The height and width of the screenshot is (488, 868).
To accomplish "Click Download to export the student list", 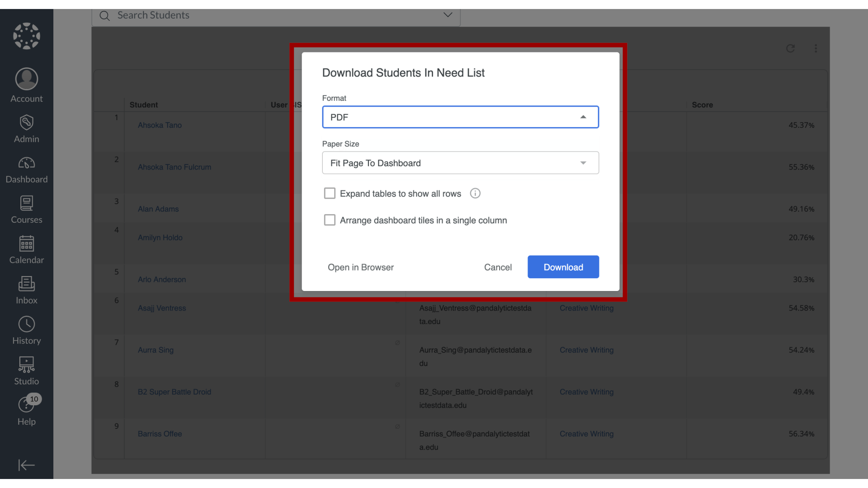I will tap(563, 267).
